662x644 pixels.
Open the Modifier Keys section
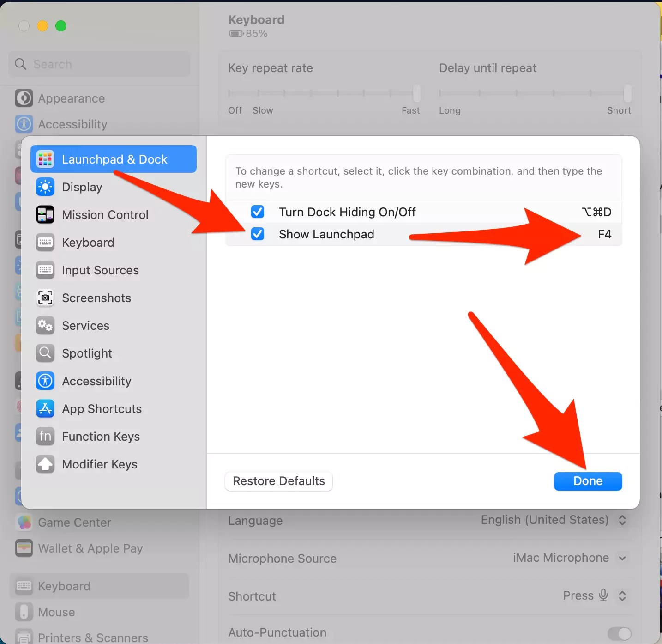100,464
